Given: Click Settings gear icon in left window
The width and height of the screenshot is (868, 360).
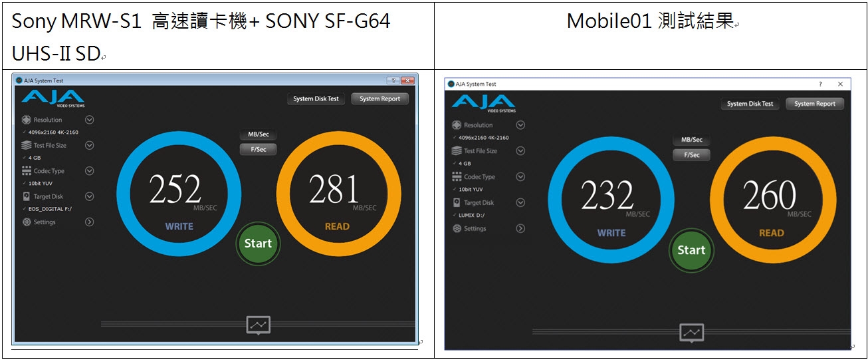Looking at the screenshot, I should pos(26,222).
